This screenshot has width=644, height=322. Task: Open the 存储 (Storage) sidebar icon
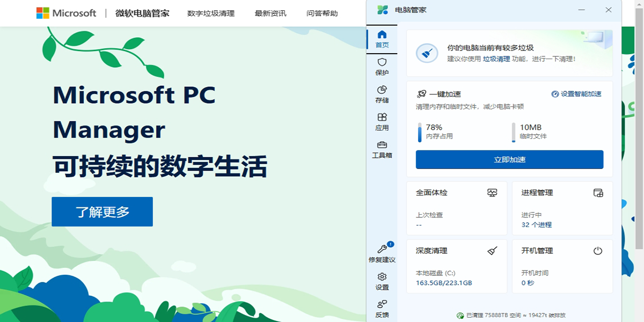382,90
